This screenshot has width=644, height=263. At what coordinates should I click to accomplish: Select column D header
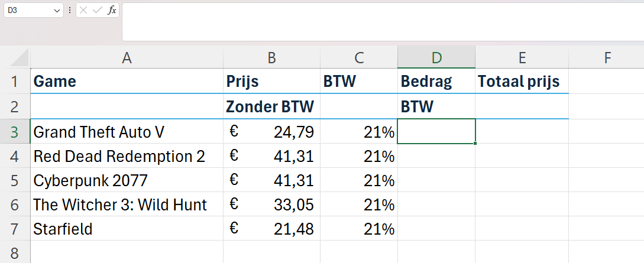tap(436, 58)
